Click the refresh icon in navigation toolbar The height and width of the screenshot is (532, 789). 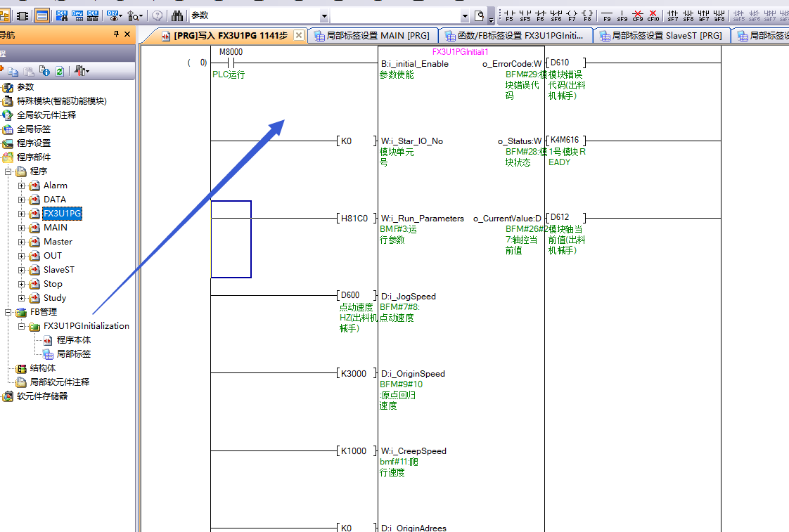(60, 71)
